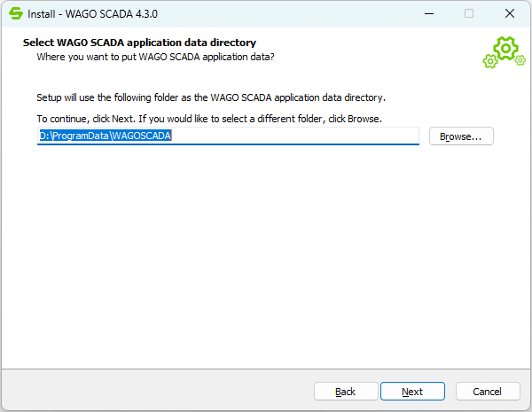Click the small lower-left green gear
Screen dimensions: 532x412
[489, 61]
